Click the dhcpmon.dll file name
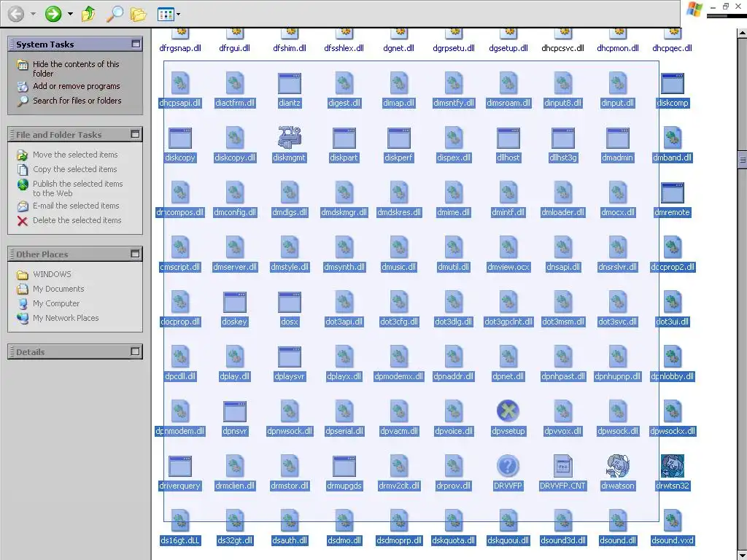747x560 pixels. click(x=617, y=48)
